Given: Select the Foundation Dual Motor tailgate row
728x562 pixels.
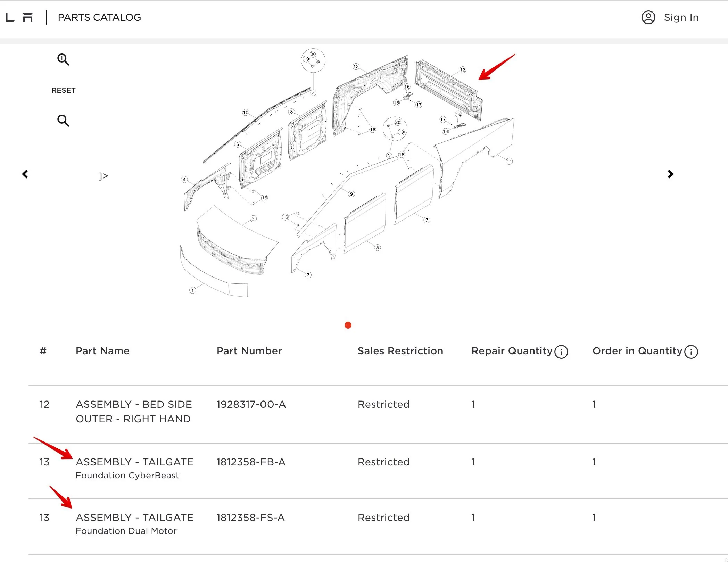Looking at the screenshot, I should coord(378,527).
